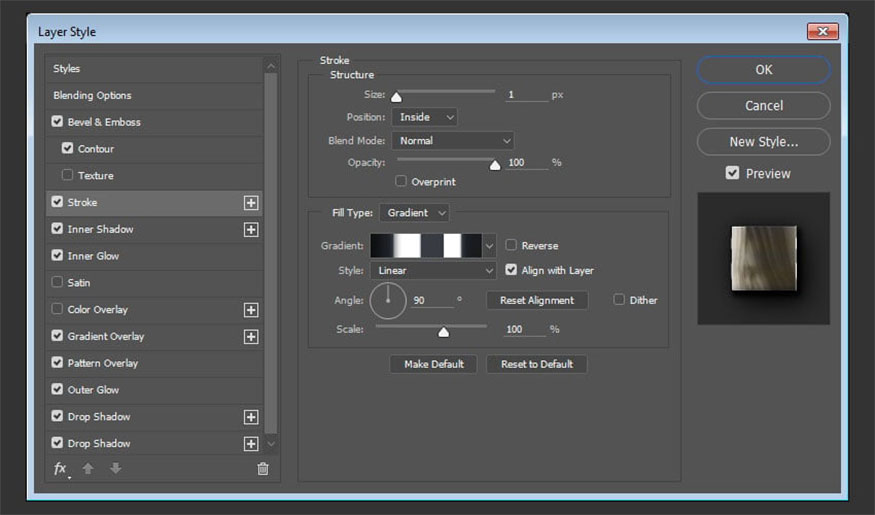Expand the Fill Type Gradient dropdown
Image resolution: width=875 pixels, height=515 pixels.
click(414, 213)
